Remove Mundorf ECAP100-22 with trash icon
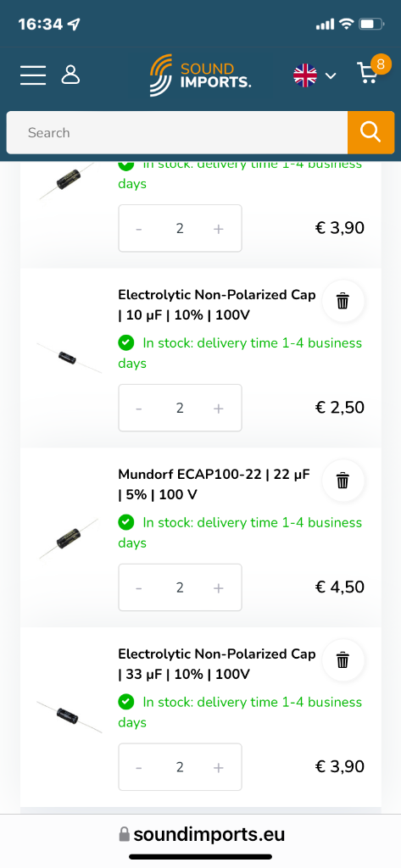 point(343,481)
